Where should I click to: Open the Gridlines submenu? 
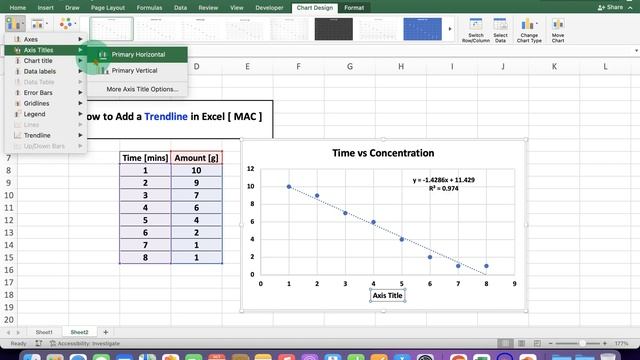pos(45,103)
